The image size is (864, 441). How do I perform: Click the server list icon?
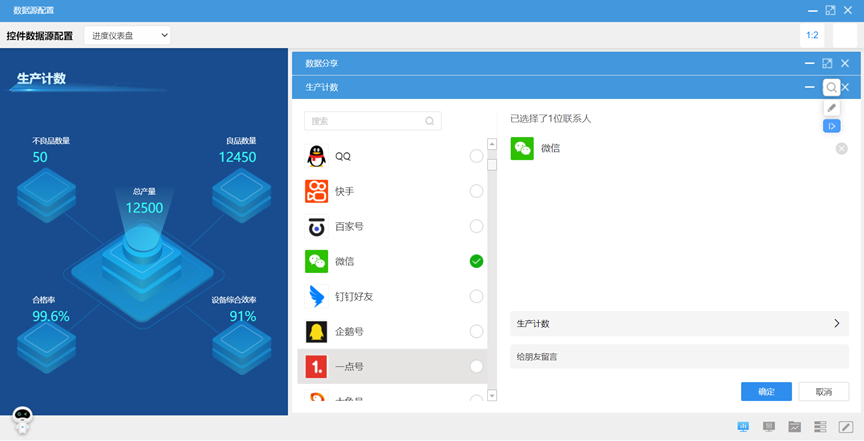(x=820, y=427)
